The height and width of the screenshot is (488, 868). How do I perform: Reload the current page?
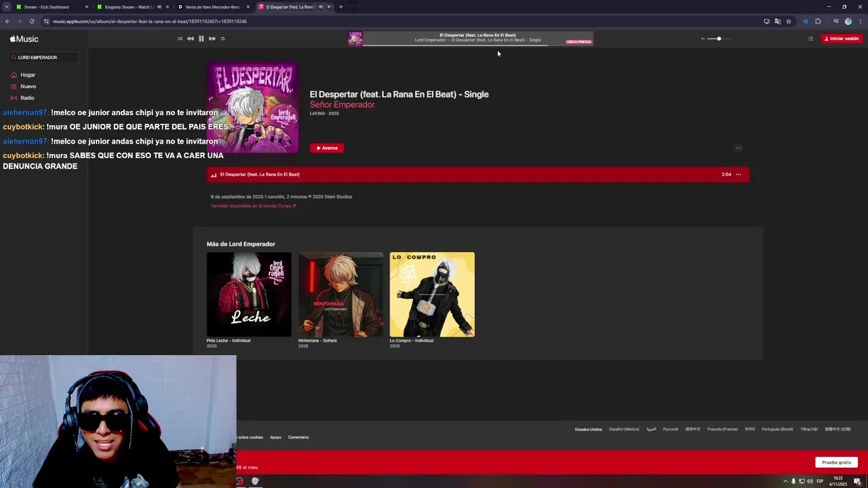[x=31, y=21]
